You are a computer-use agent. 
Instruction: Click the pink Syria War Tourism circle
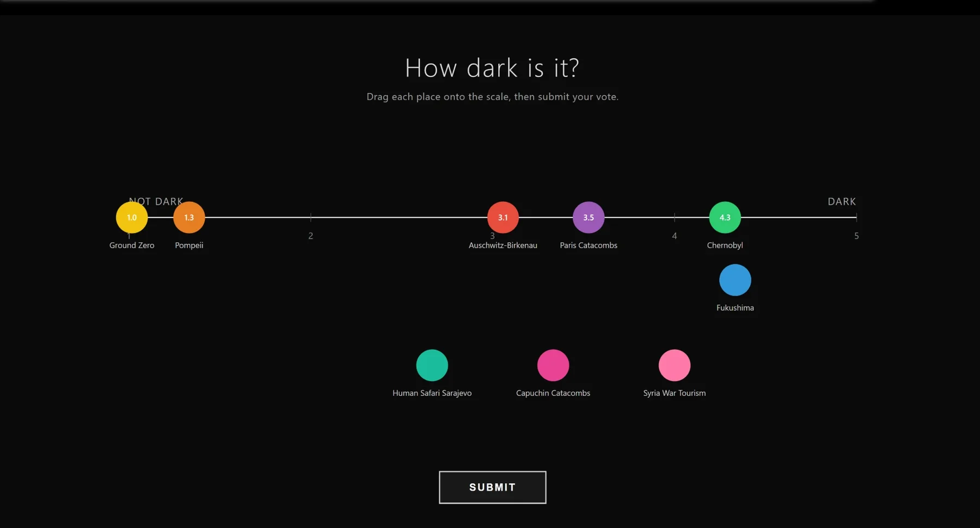tap(675, 365)
